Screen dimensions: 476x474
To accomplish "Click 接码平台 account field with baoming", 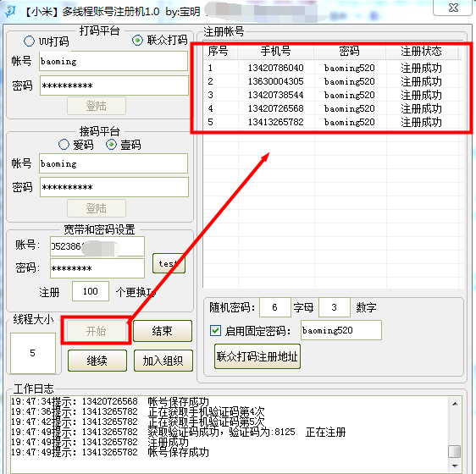I will click(x=113, y=163).
